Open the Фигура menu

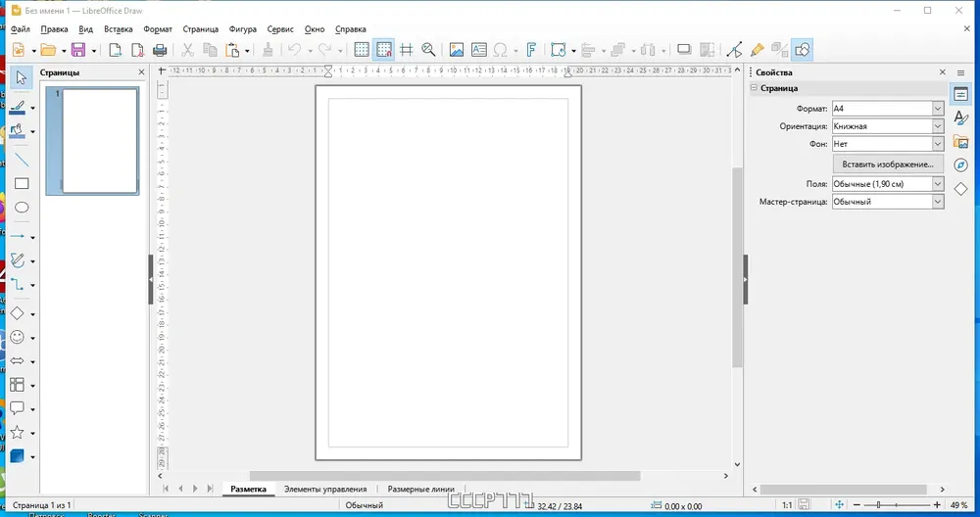click(x=242, y=28)
